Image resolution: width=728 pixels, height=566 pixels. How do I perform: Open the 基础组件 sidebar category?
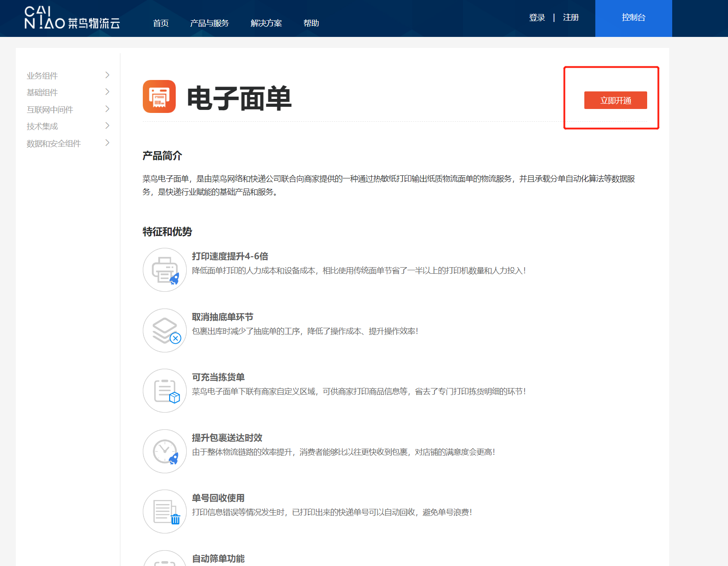42,92
